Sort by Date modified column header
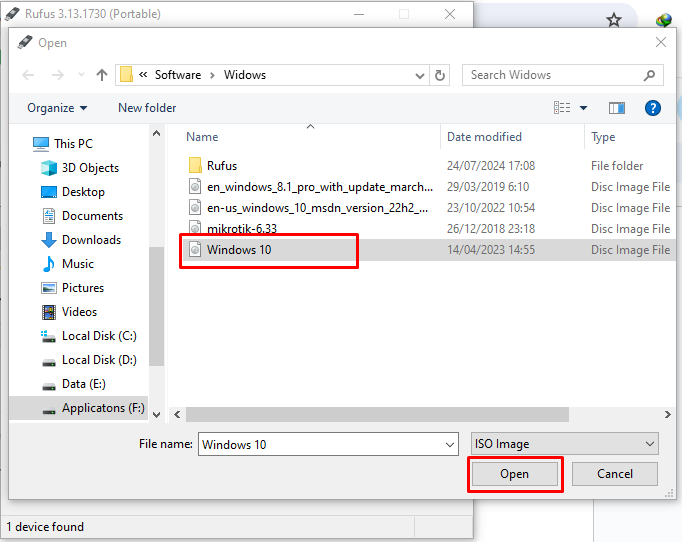 pos(484,137)
